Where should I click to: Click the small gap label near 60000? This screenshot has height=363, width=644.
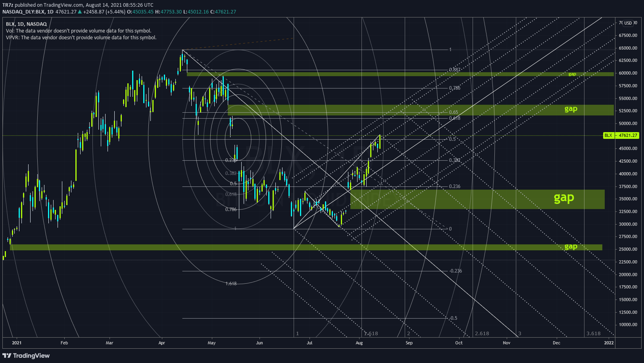pyautogui.click(x=572, y=74)
